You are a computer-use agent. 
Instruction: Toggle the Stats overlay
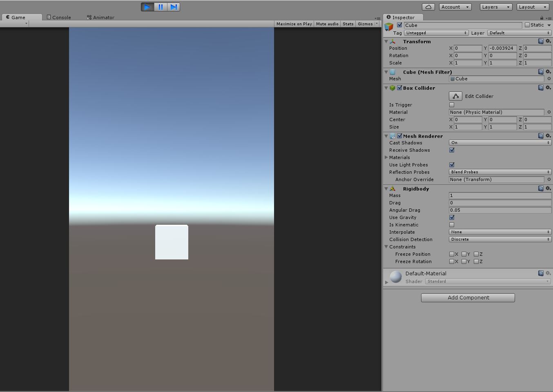348,24
